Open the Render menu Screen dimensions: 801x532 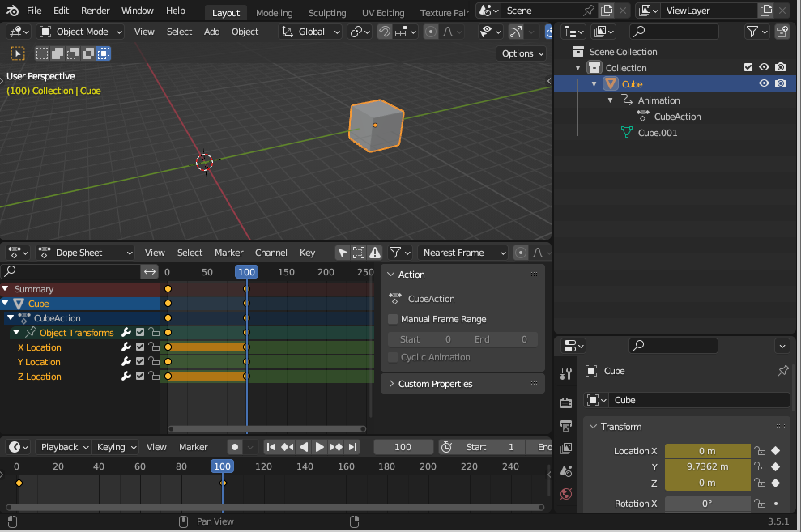[95, 11]
